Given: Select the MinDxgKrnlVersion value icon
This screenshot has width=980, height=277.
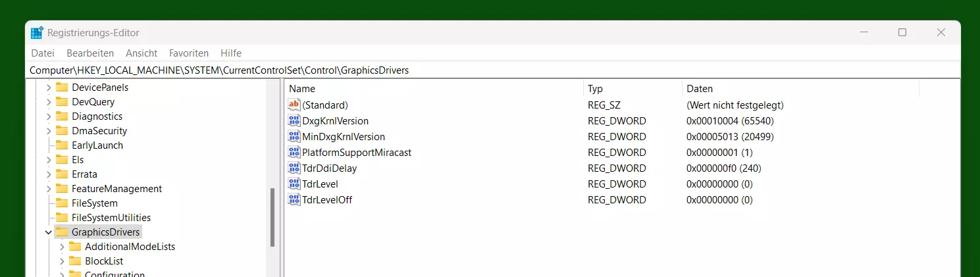Looking at the screenshot, I should 294,137.
